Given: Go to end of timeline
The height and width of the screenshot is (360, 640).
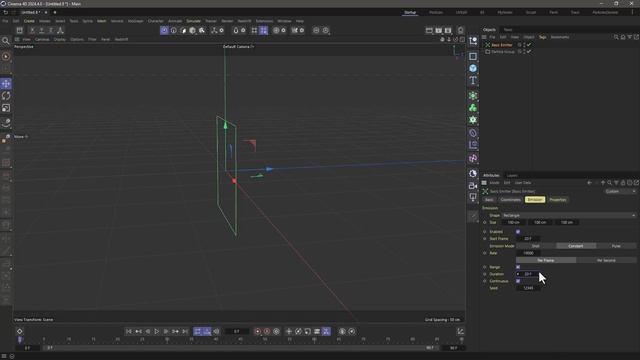Looking at the screenshot, I should (185, 331).
